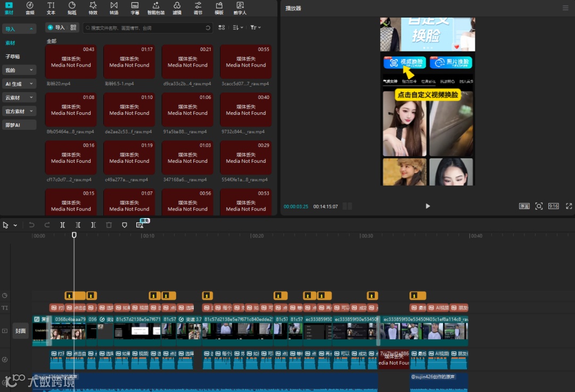575x392 pixels.
Task: Select the 彩铃6.5-1.mp4 missing media thumbnail
Action: coord(129,62)
